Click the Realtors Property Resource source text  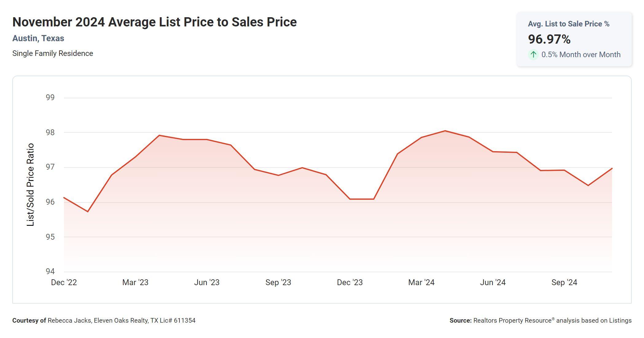pos(540,320)
